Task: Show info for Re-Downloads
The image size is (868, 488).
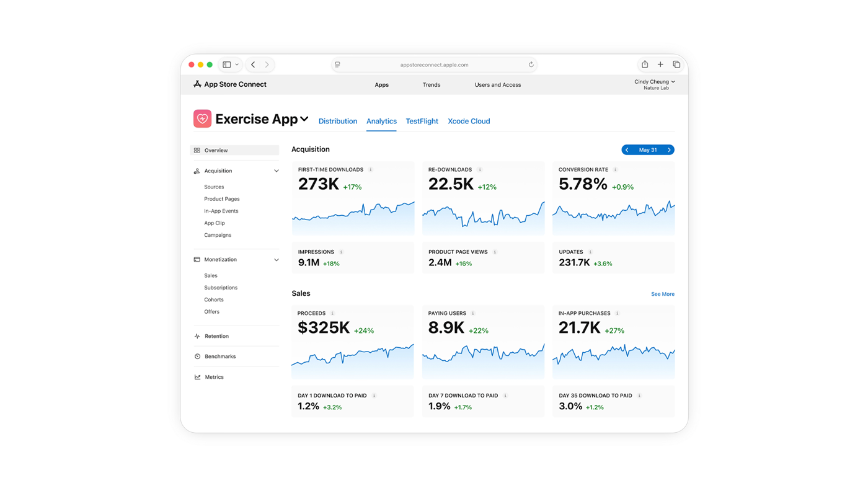Action: coord(480,169)
